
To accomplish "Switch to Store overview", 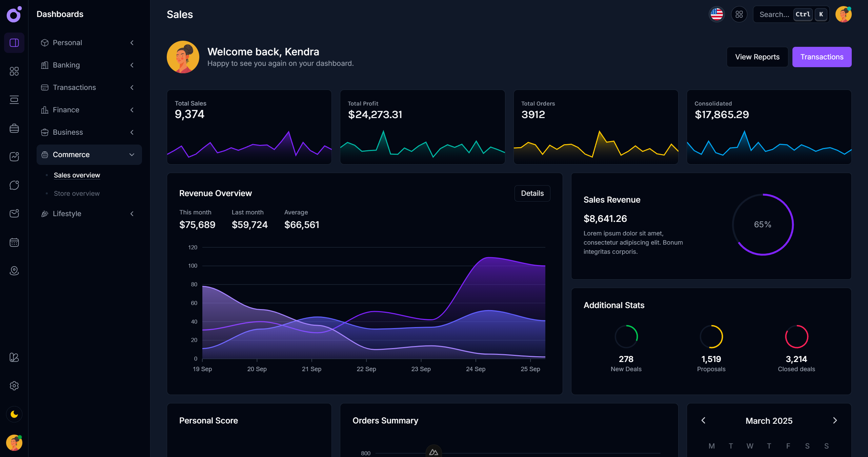I will pos(77,193).
